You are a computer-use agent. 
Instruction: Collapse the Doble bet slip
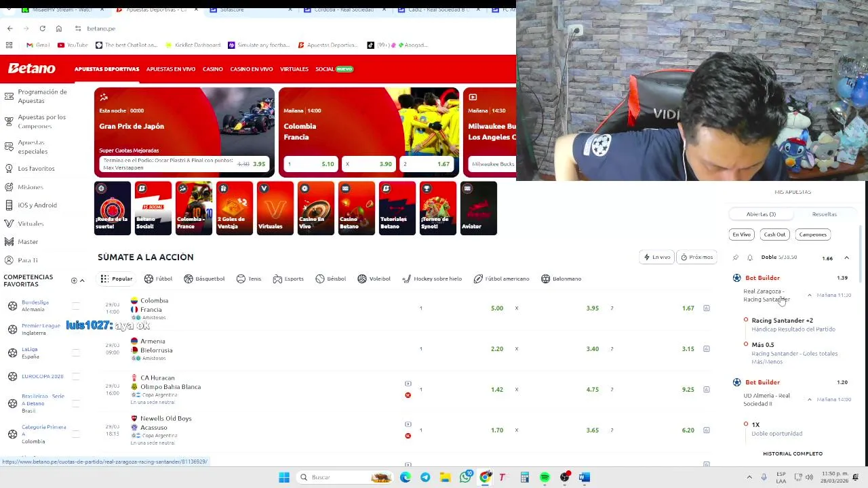[846, 258]
